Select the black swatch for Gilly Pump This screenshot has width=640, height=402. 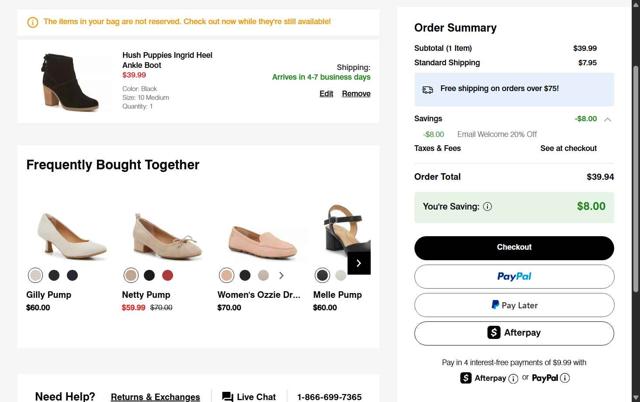[54, 275]
